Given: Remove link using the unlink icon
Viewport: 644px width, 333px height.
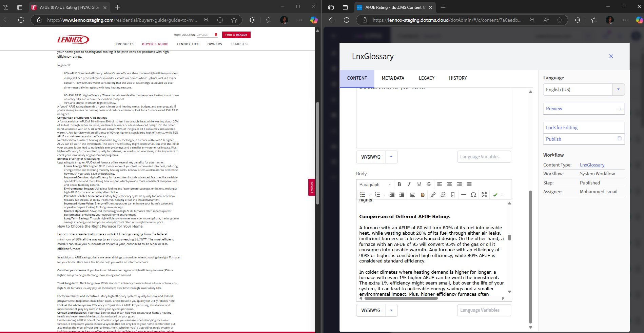Looking at the screenshot, I should point(443,195).
